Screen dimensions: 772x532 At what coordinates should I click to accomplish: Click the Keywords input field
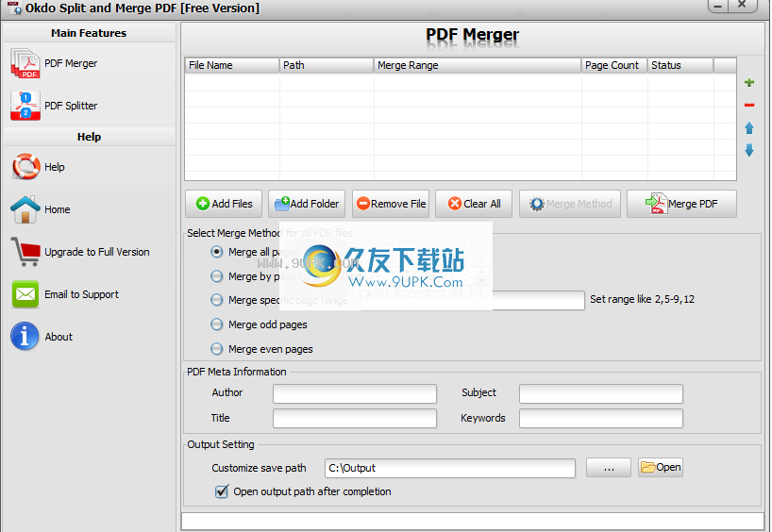click(600, 418)
